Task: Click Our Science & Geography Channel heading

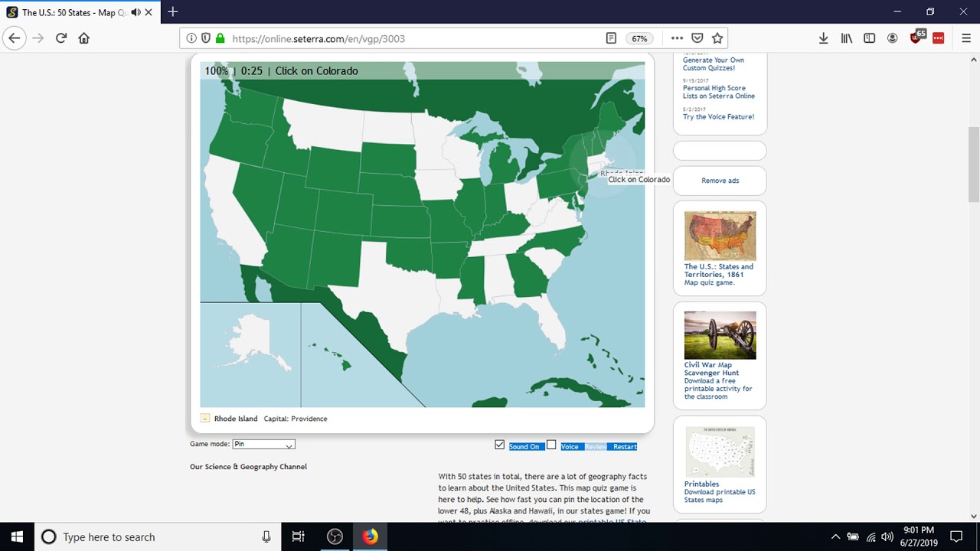Action: [x=249, y=466]
